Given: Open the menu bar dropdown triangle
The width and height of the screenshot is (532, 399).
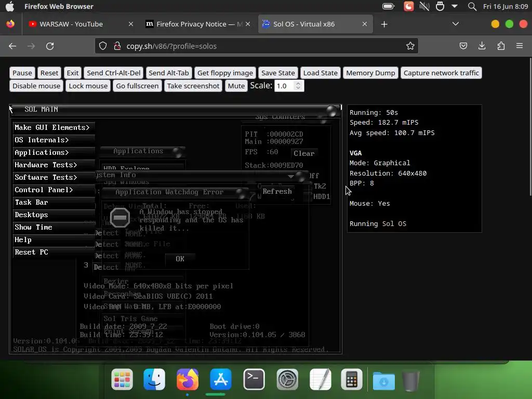Looking at the screenshot, I should point(455,6).
